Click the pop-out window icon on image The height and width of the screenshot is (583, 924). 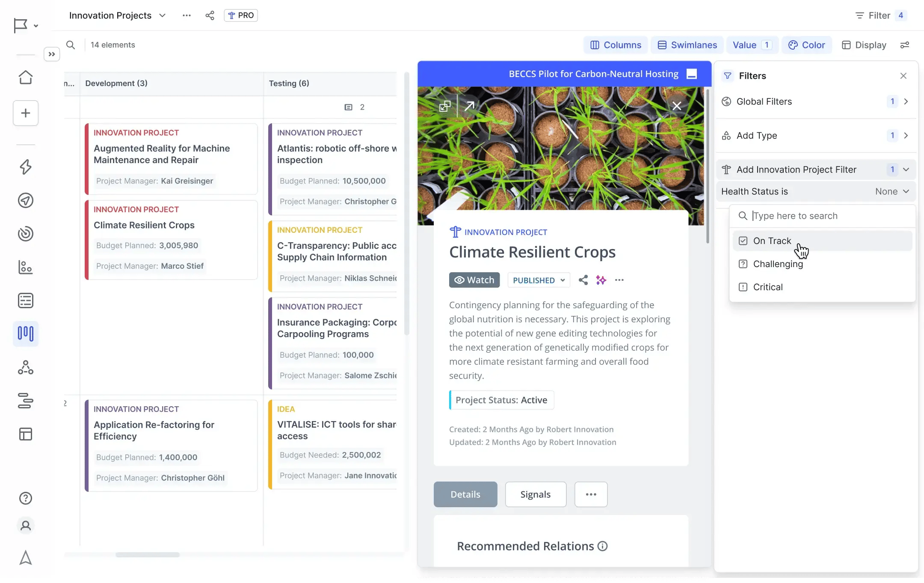pyautogui.click(x=445, y=106)
